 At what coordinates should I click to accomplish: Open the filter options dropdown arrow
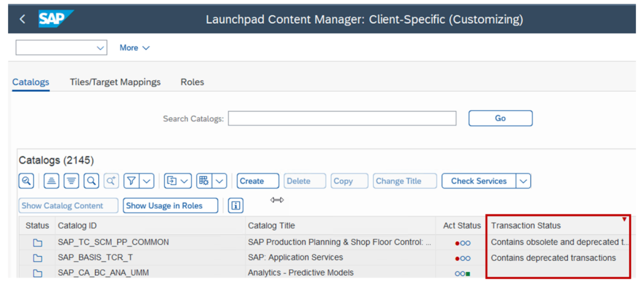[147, 180]
